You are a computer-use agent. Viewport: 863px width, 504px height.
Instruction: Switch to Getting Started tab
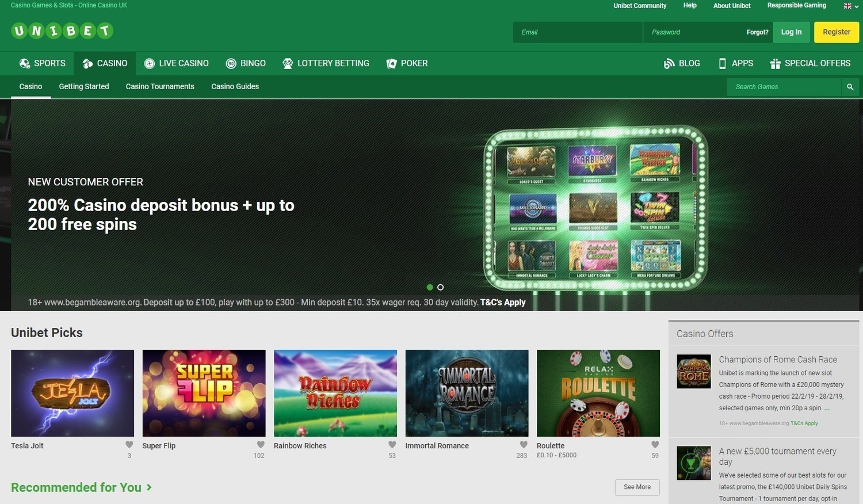84,86
